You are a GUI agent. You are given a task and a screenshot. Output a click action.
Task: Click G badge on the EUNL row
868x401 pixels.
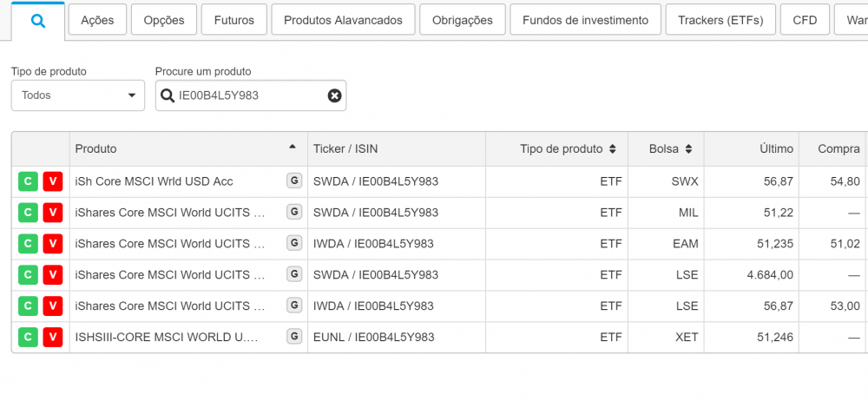(294, 337)
